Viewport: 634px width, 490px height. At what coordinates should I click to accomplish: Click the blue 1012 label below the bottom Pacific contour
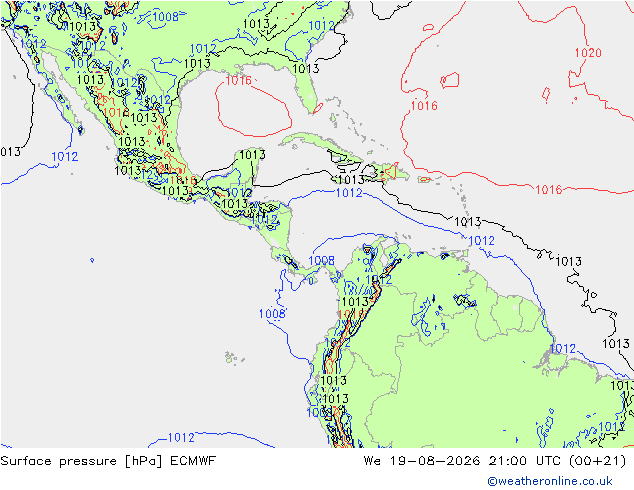pos(181,437)
